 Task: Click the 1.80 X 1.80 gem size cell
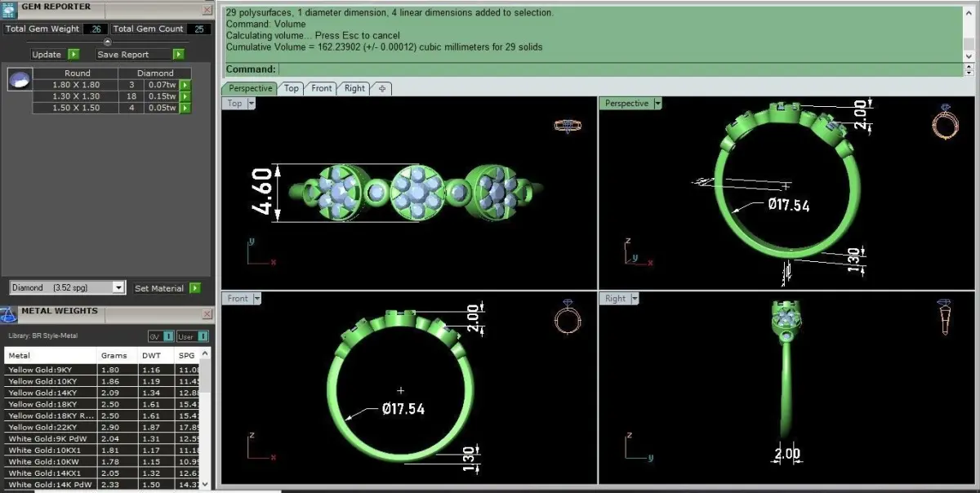[x=76, y=85]
